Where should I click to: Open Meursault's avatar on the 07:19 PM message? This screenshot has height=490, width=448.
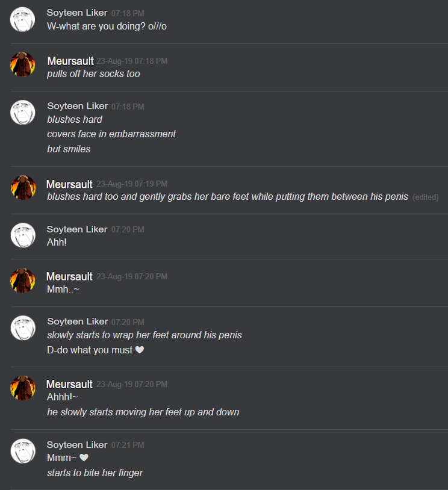coord(23,187)
